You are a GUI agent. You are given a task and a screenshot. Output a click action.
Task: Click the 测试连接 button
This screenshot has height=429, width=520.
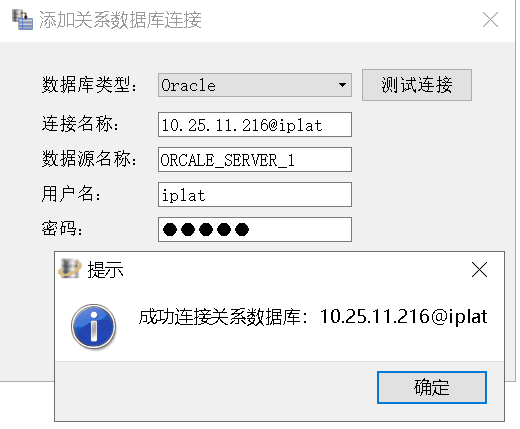coord(417,85)
